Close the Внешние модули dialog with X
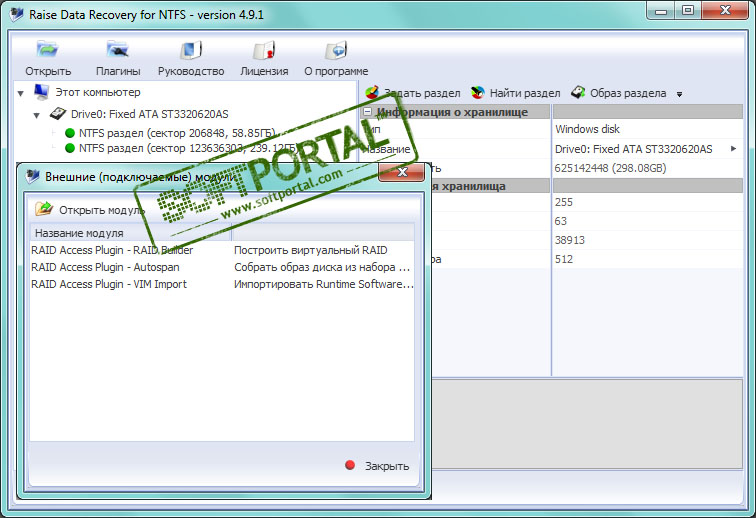 tap(402, 172)
